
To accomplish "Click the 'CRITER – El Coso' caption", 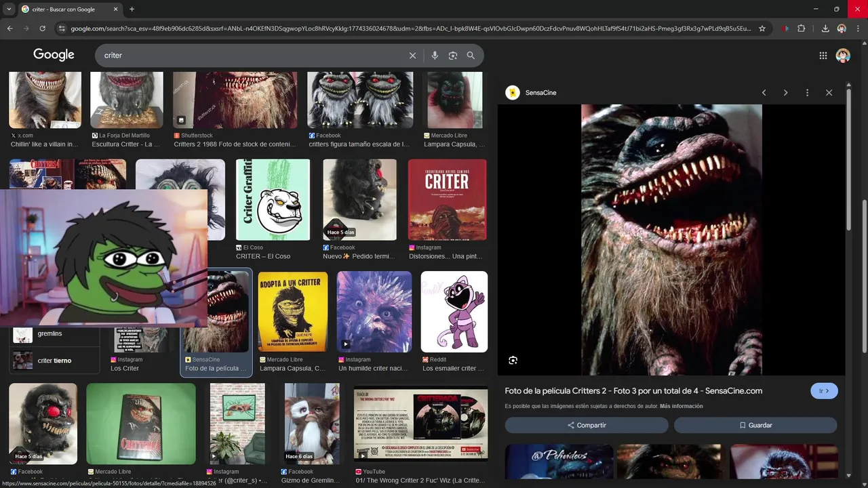I will pos(263,256).
